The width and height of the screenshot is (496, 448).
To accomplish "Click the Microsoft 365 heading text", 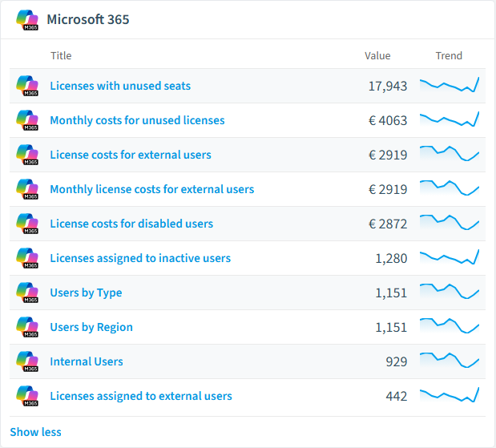I will click(x=88, y=19).
